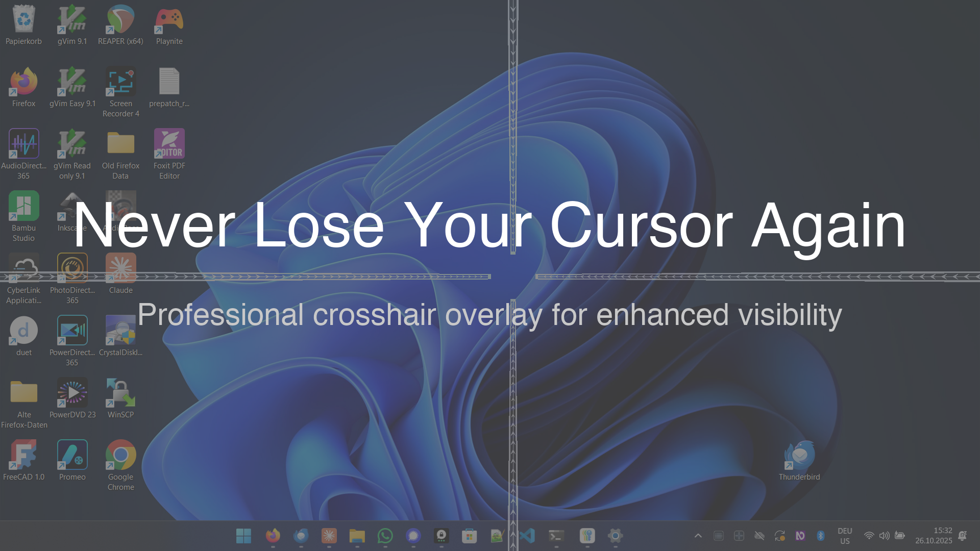The image size is (980, 551).
Task: Mute audio using the tray speaker icon
Action: click(x=885, y=536)
